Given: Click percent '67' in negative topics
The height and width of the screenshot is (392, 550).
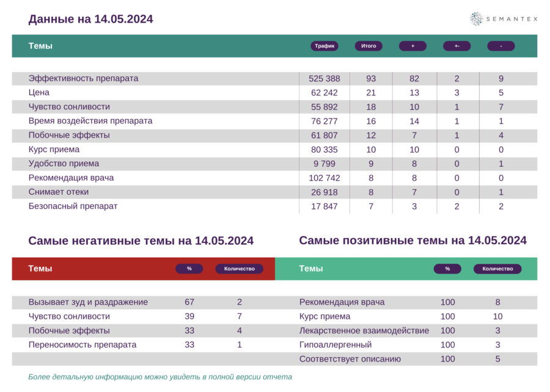Looking at the screenshot, I should (189, 302).
